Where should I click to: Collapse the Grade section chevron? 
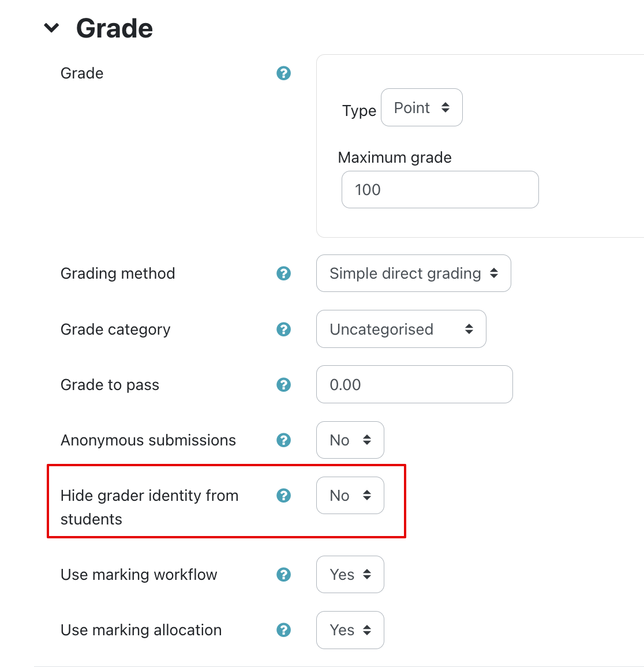tap(52, 28)
